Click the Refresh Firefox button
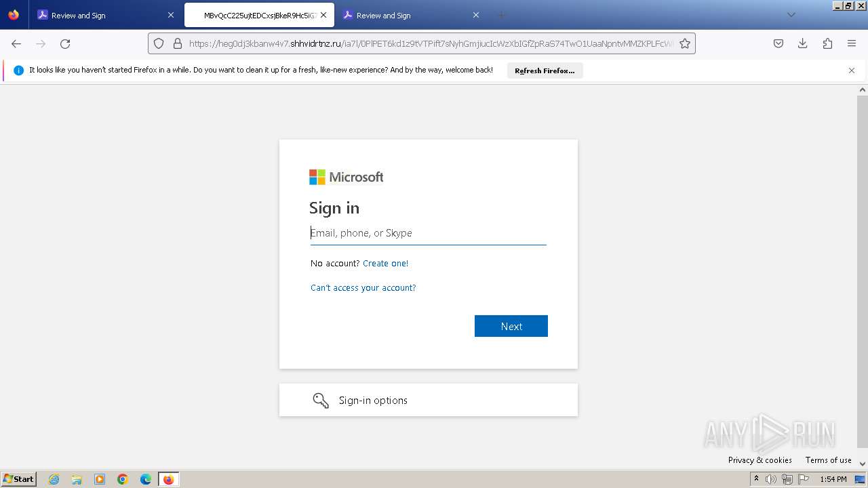The image size is (868, 488). (x=545, y=70)
